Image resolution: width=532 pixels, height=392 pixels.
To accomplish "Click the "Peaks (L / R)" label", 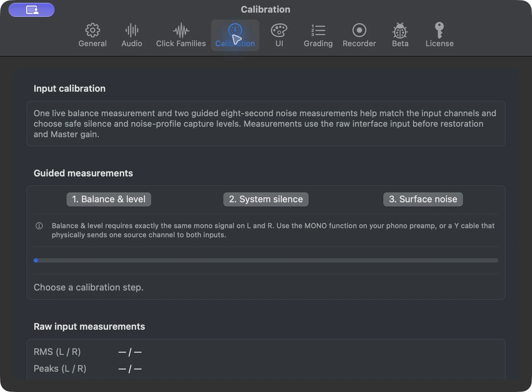I will (x=60, y=369).
